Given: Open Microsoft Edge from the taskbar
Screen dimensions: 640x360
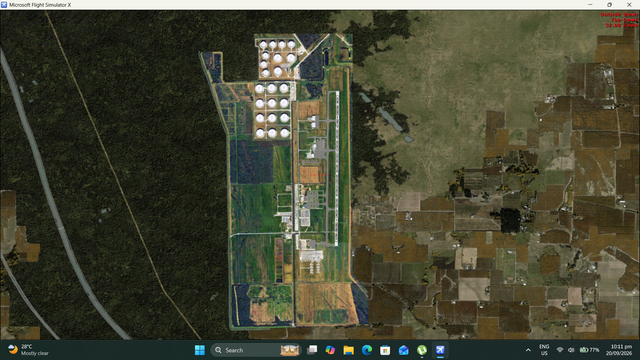Looking at the screenshot, I should [x=367, y=350].
